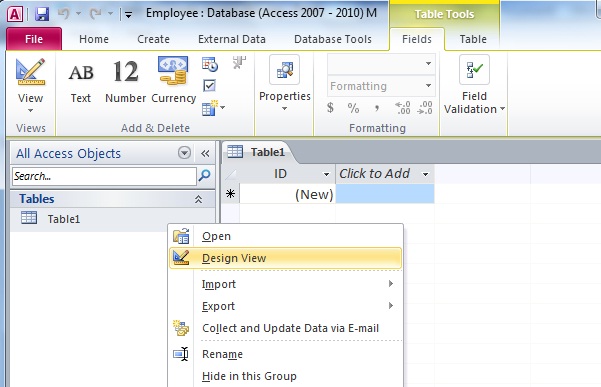
Task: Click the Access application icon in title bar
Action: point(15,14)
